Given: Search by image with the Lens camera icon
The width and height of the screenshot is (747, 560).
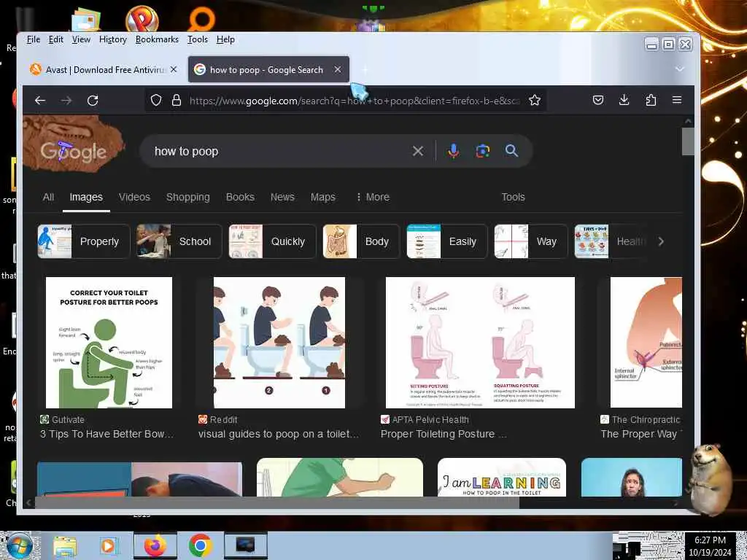Looking at the screenshot, I should click(483, 151).
